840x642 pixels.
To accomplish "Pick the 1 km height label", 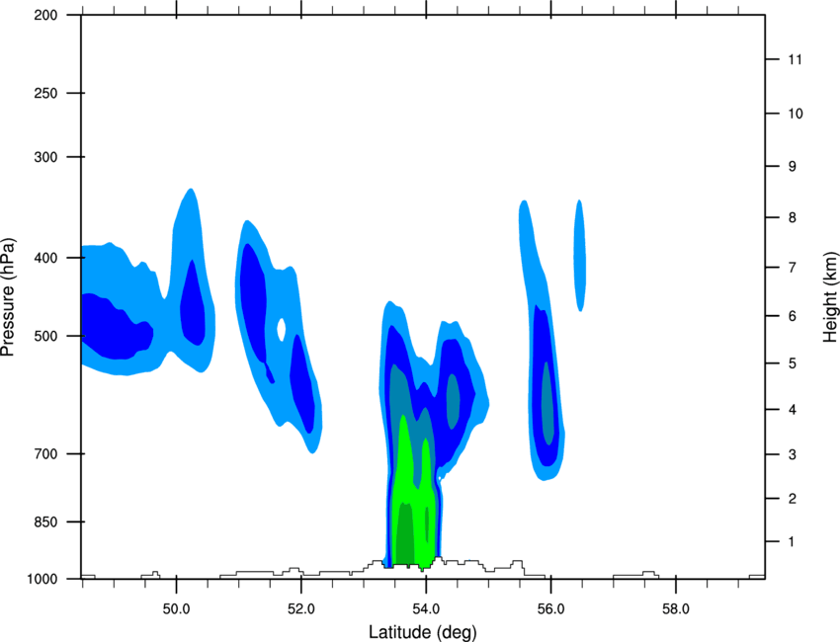I will point(792,542).
